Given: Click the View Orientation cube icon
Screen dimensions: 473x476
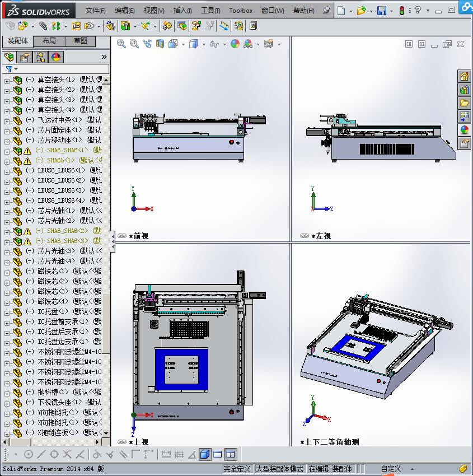Looking at the screenshot, I should (173, 44).
